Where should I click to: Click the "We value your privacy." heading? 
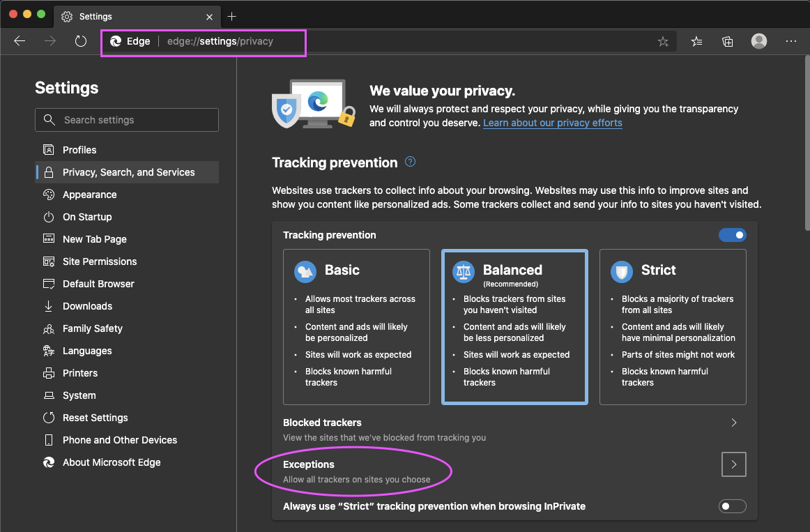coord(442,91)
